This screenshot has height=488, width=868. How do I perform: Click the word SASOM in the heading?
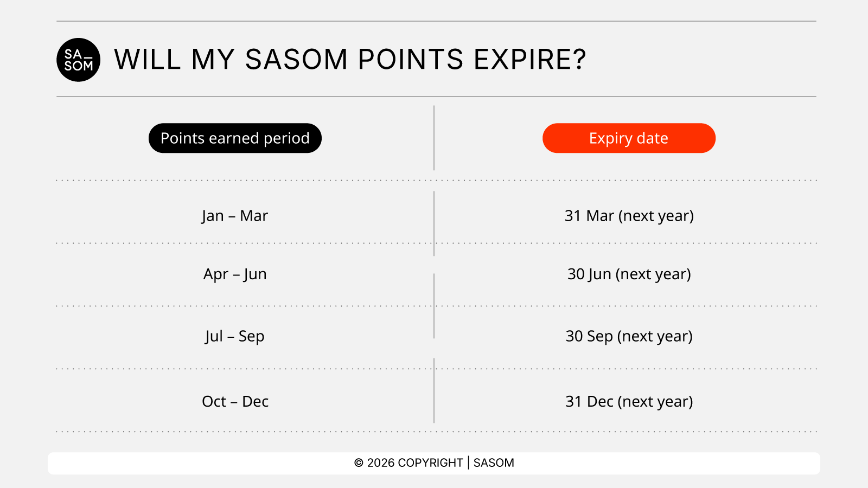[296, 60]
